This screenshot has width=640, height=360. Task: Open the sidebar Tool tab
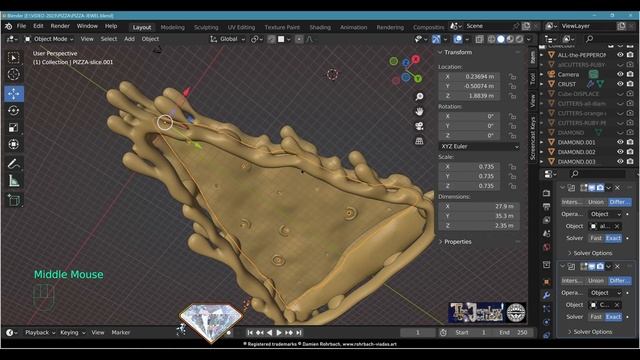tap(532, 78)
